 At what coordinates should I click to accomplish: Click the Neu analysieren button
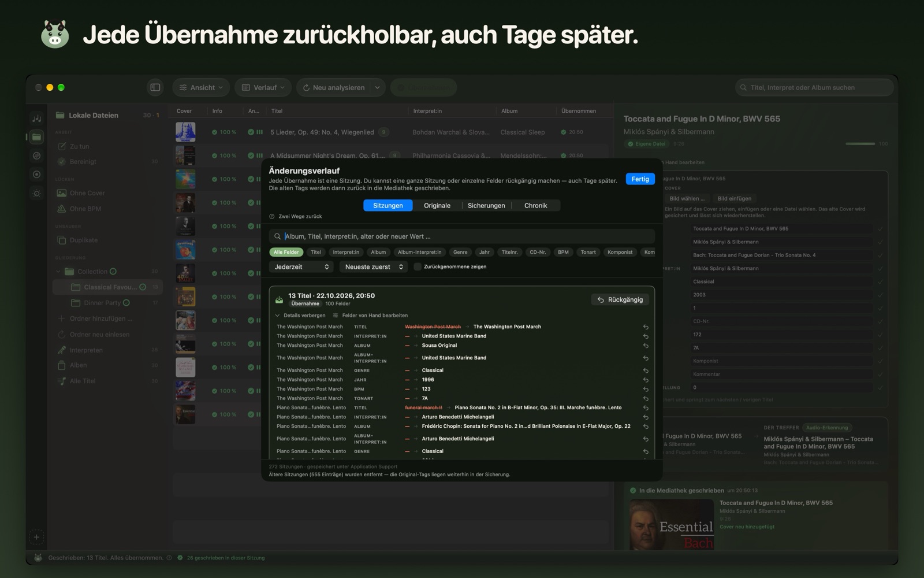point(334,87)
